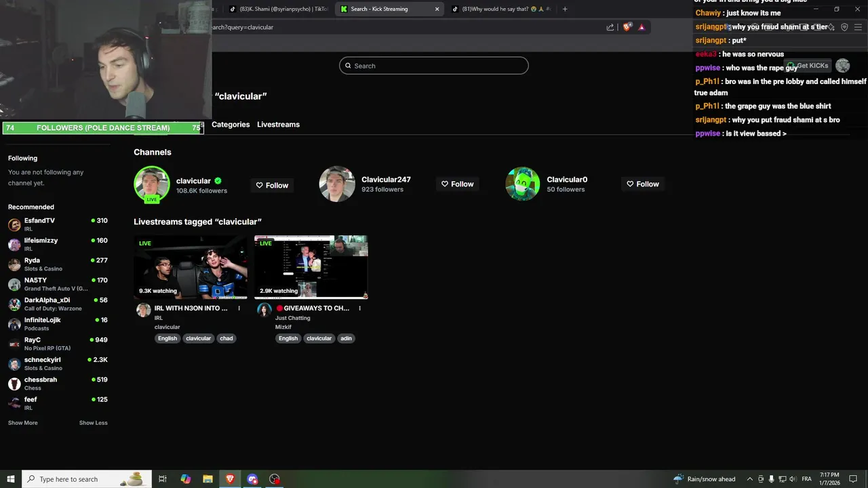The height and width of the screenshot is (488, 868).
Task: Open Brave Rewards triangle icon
Action: pos(642,27)
